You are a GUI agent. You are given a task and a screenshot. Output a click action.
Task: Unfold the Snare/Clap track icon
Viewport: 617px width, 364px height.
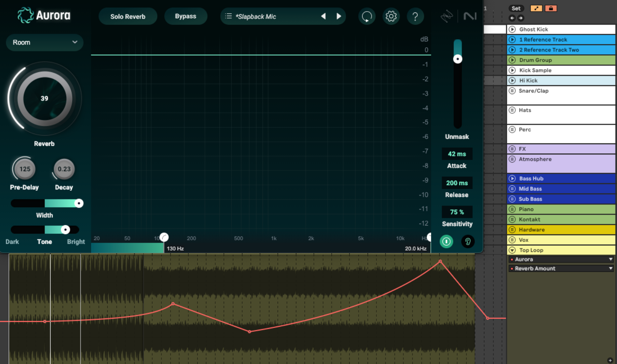click(512, 91)
